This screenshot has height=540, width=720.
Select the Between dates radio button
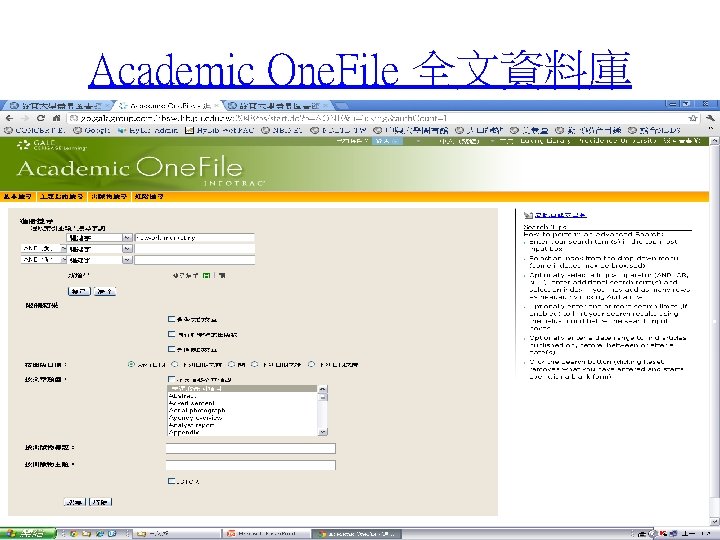click(x=312, y=365)
